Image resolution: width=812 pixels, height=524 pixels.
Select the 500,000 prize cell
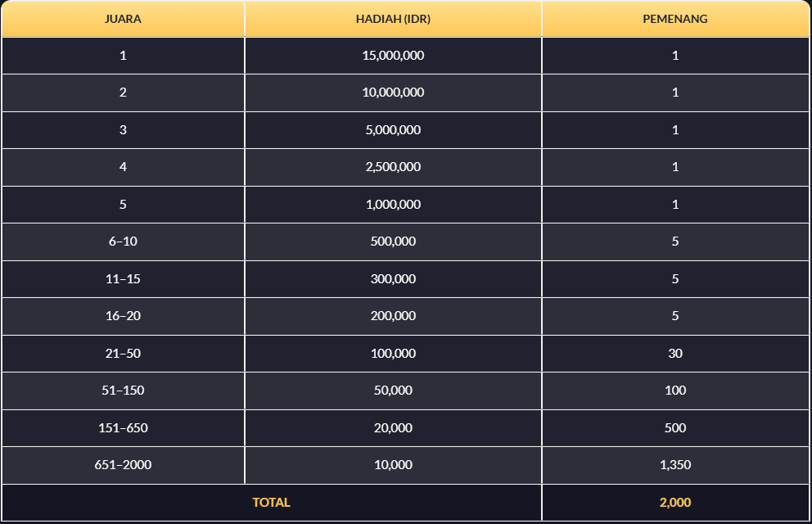393,242
